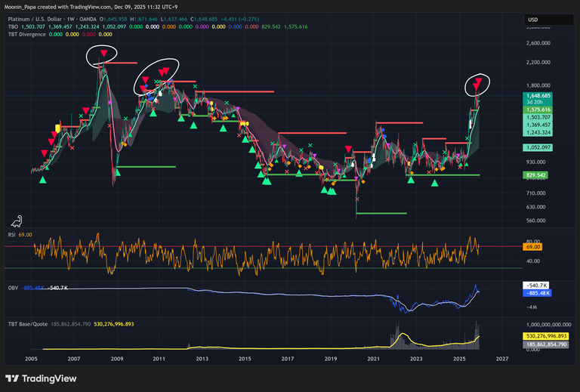This screenshot has height=392, width=580.
Task: Click the green 829.542 price level label
Action: [x=539, y=175]
